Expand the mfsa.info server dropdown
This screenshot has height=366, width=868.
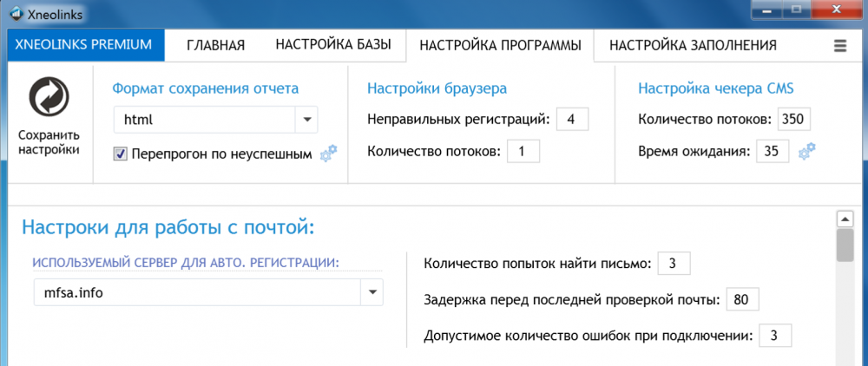point(372,292)
